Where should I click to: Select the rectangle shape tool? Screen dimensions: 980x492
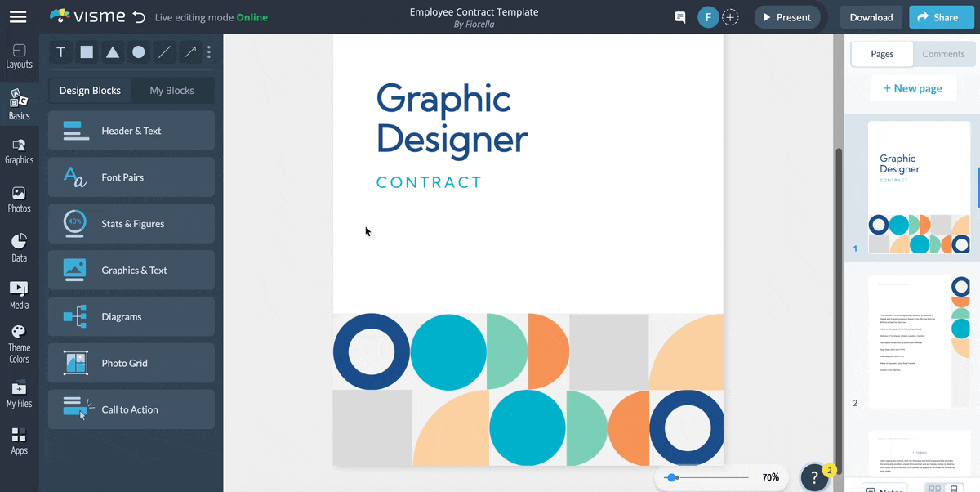point(87,51)
